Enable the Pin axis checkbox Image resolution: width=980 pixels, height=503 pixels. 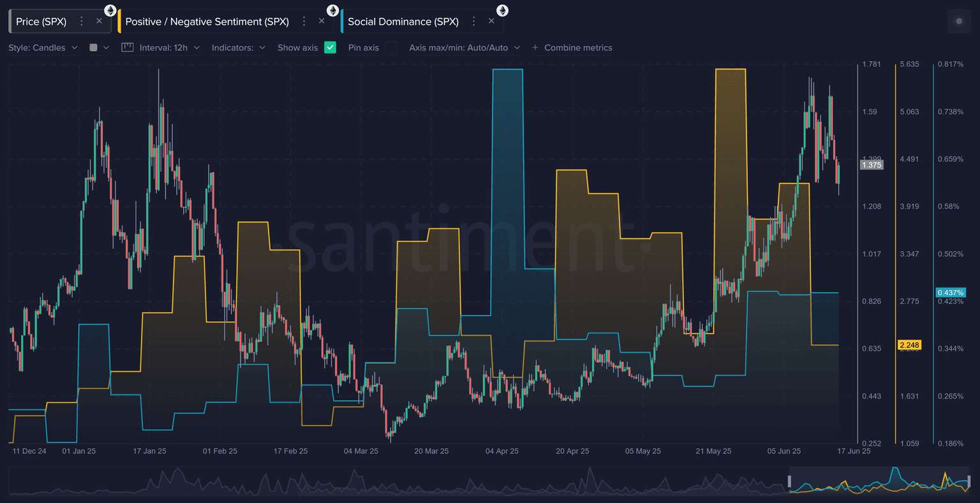(390, 48)
